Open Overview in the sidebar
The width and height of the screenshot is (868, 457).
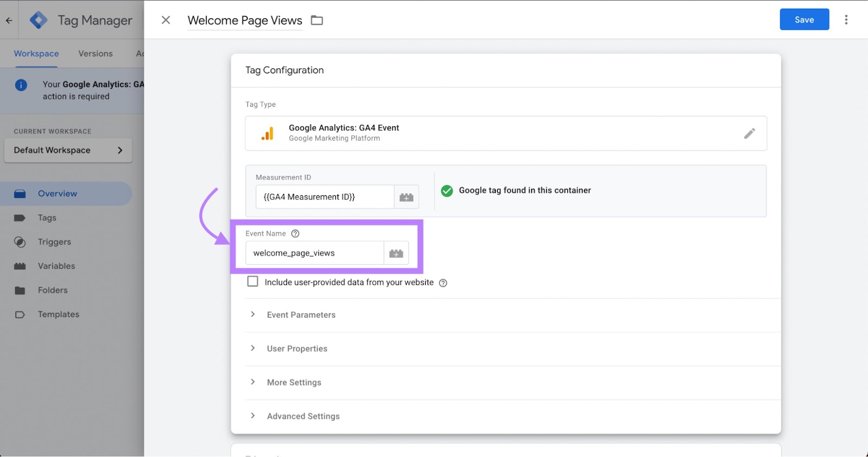[x=66, y=194]
